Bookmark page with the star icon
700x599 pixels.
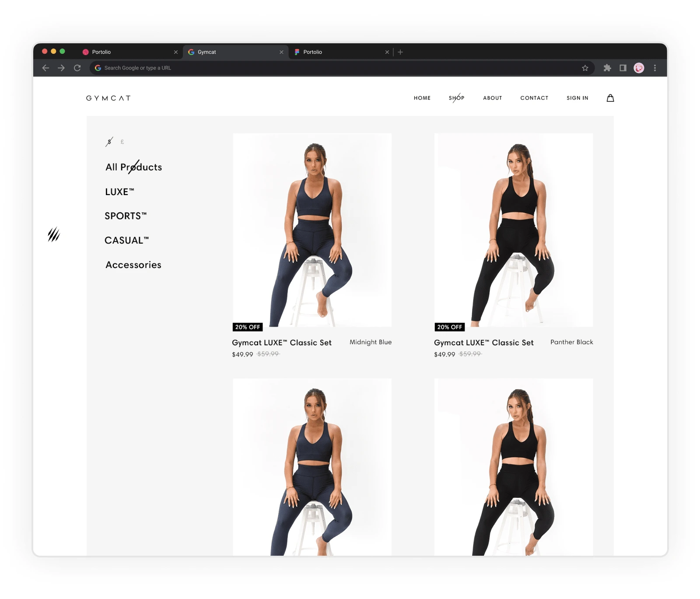point(585,68)
